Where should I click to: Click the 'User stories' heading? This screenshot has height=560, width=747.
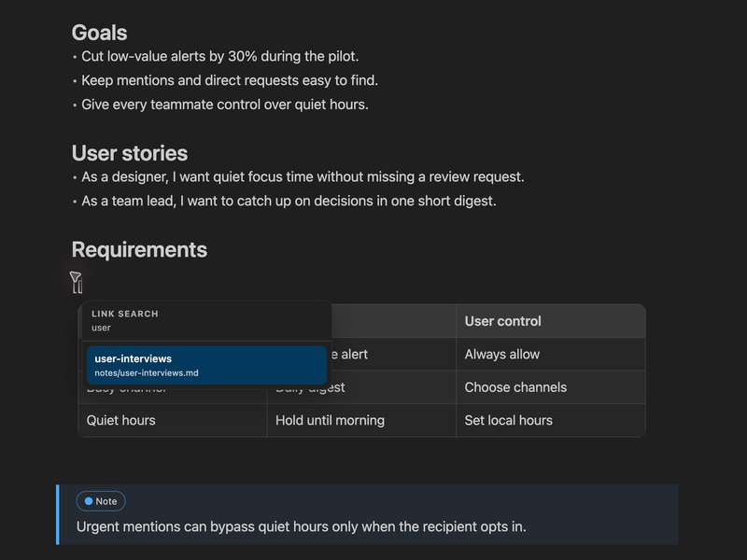130,153
